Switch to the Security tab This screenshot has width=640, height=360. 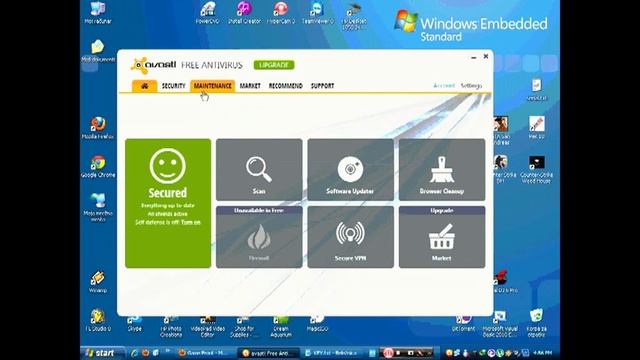pos(173,86)
